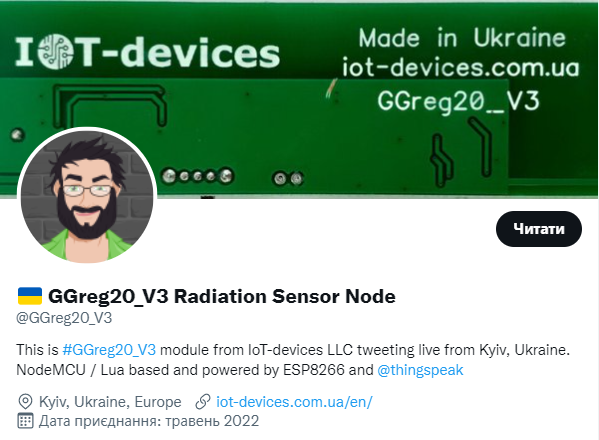Screen dimensions: 599x440
Task: Open the green PCB header banner image
Action: coord(300,99)
